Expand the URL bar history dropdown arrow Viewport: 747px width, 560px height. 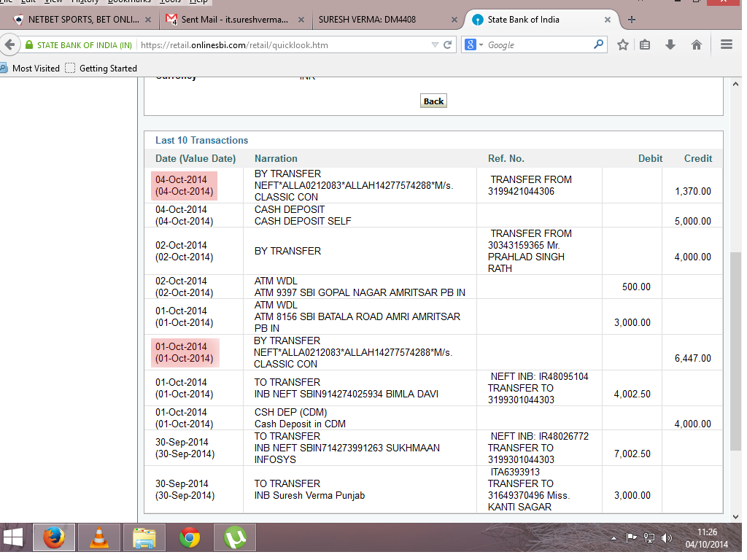click(x=435, y=44)
